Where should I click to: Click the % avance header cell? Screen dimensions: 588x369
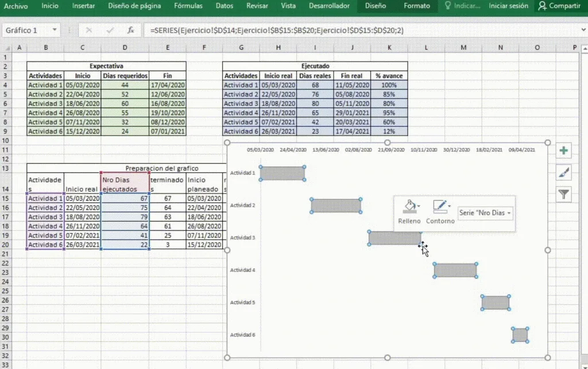point(389,76)
